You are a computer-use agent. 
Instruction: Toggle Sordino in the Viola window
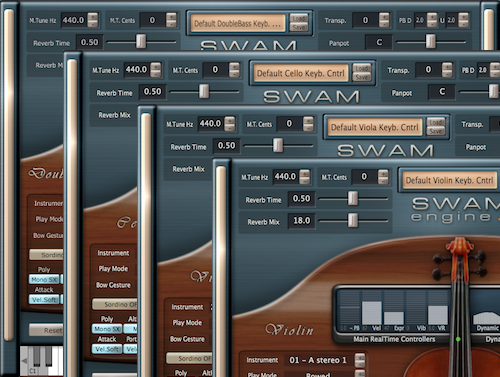[189, 358]
